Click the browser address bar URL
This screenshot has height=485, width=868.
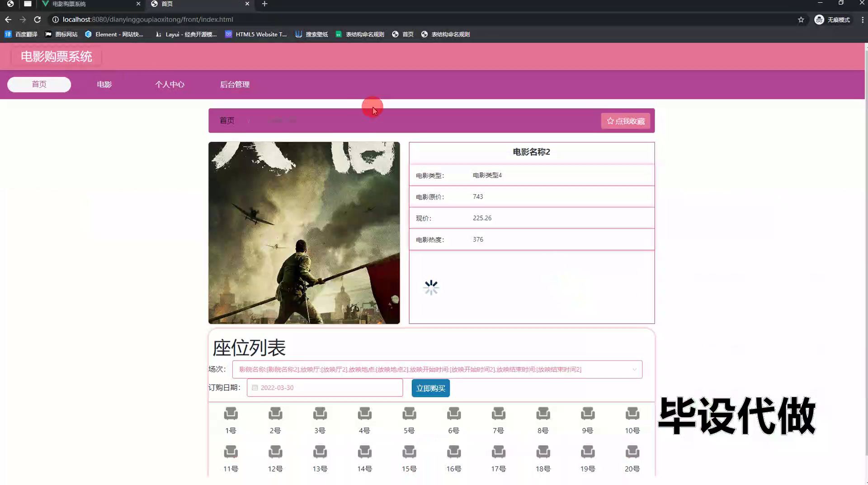148,19
